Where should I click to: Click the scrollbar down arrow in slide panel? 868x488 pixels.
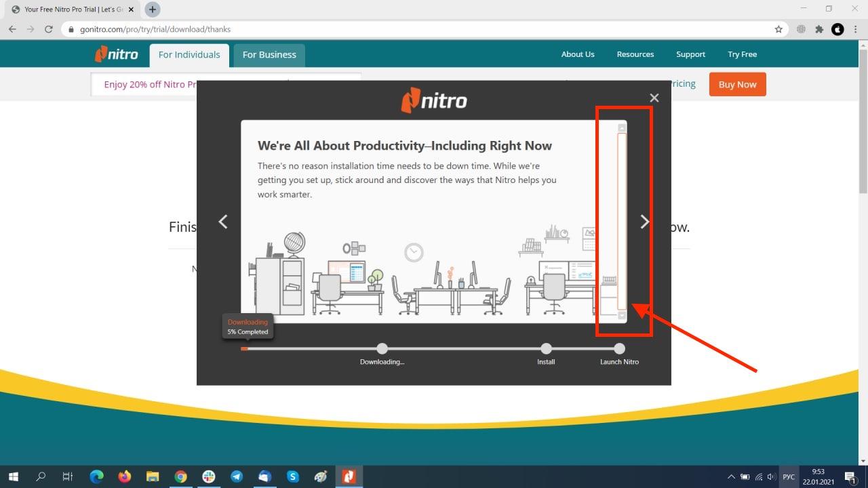click(622, 315)
